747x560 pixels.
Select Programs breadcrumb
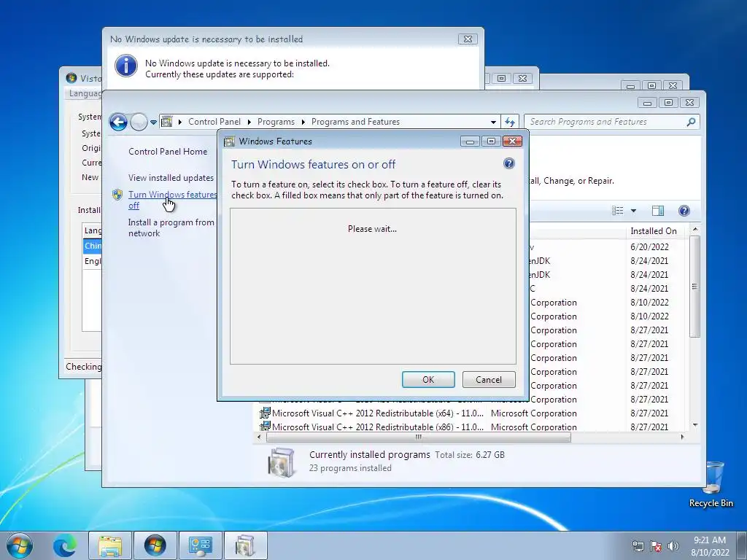[276, 122]
